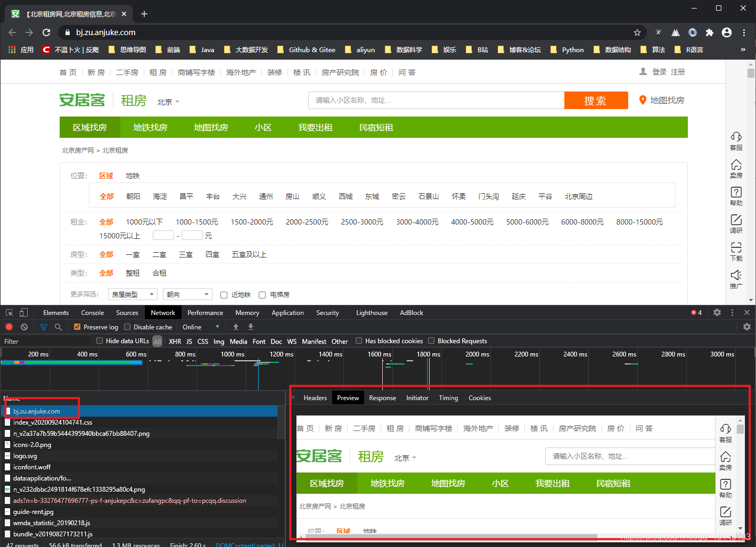Click the 卖房 house icon in the page sidebar
This screenshot has height=547, width=756.
pyautogui.click(x=736, y=169)
